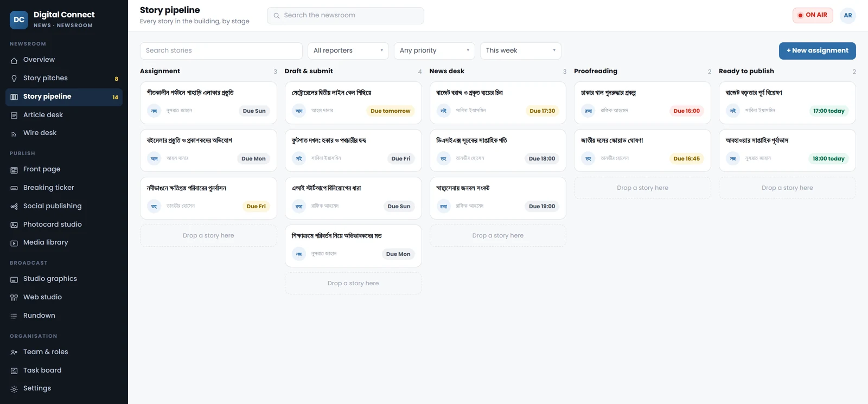Open the ready card marked 17:00 today
This screenshot has width=868, height=404.
click(x=787, y=102)
